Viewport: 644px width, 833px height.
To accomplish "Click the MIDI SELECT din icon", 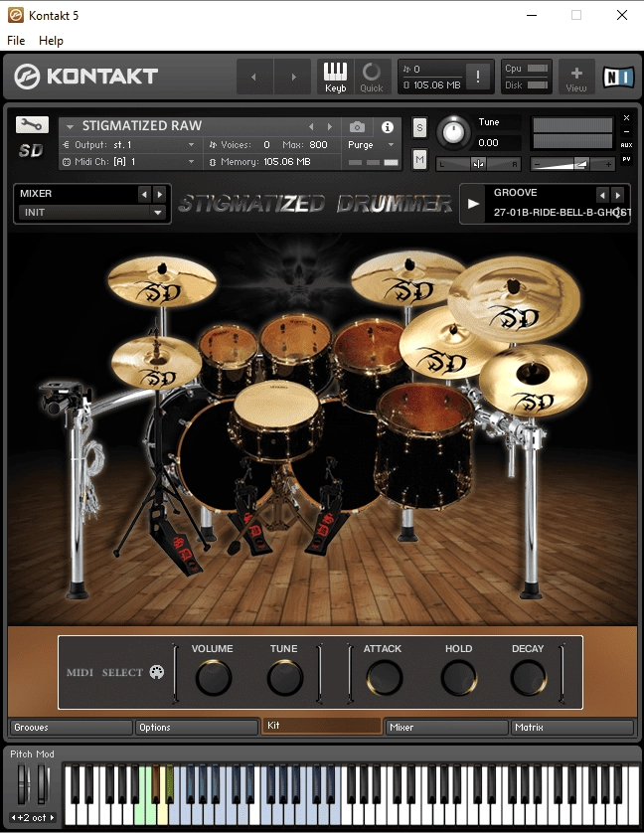I will point(157,672).
